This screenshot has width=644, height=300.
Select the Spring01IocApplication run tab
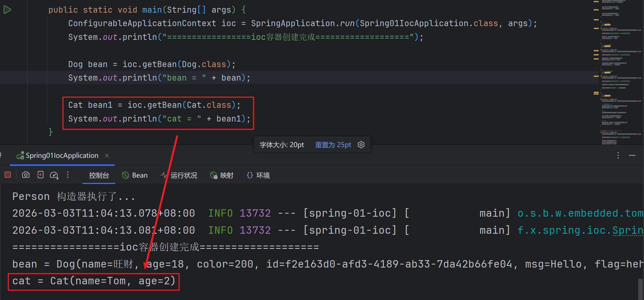click(62, 156)
